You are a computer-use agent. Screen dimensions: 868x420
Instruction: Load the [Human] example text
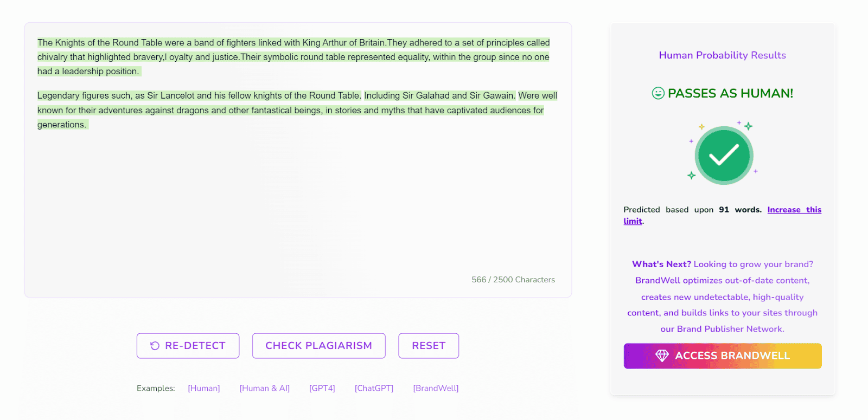pyautogui.click(x=204, y=388)
